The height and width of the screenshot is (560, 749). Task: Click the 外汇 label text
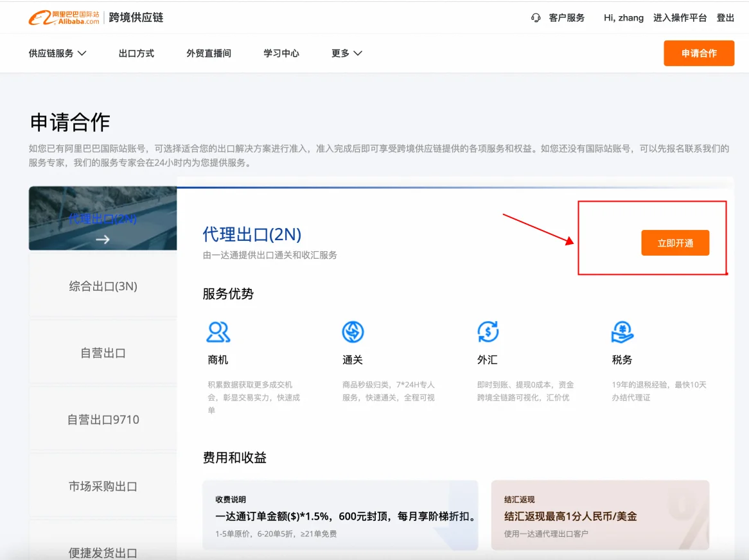coord(487,360)
